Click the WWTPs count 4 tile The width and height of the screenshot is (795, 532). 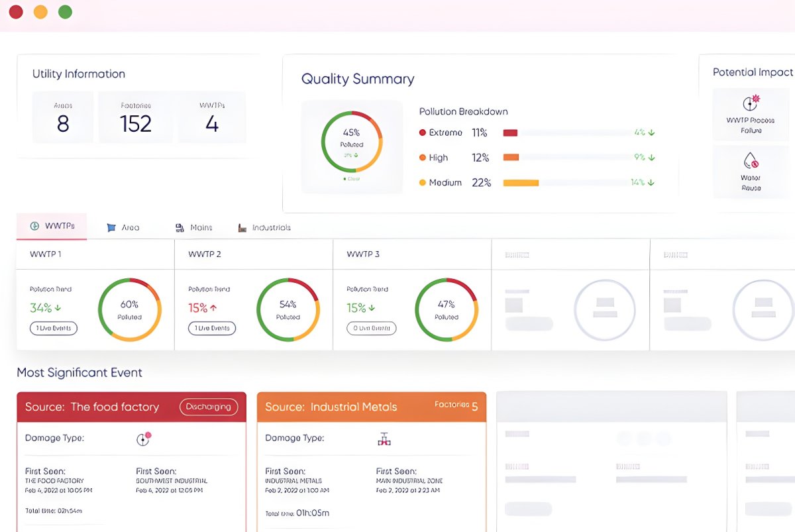[212, 117]
